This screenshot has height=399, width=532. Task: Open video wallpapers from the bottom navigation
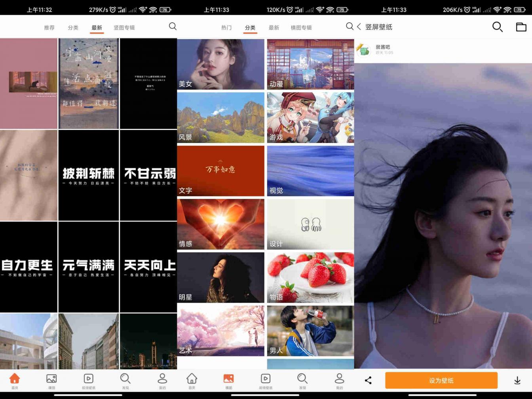(88, 380)
